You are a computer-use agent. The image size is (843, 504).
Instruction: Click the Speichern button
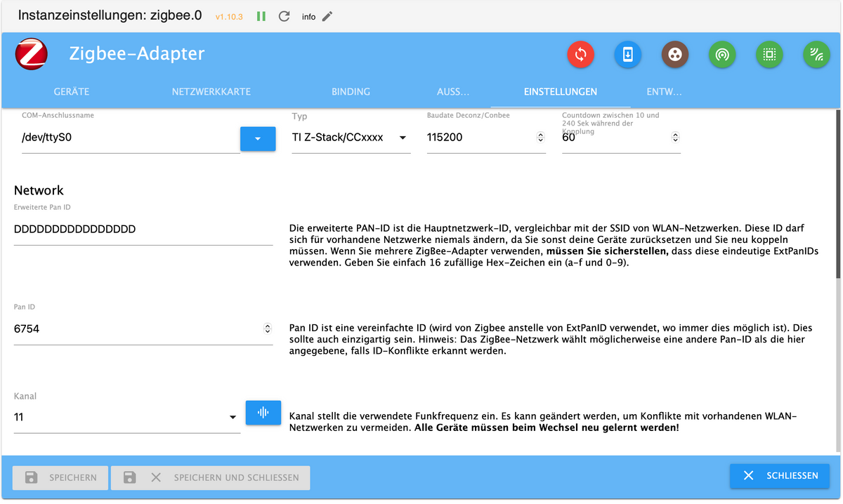60,477
